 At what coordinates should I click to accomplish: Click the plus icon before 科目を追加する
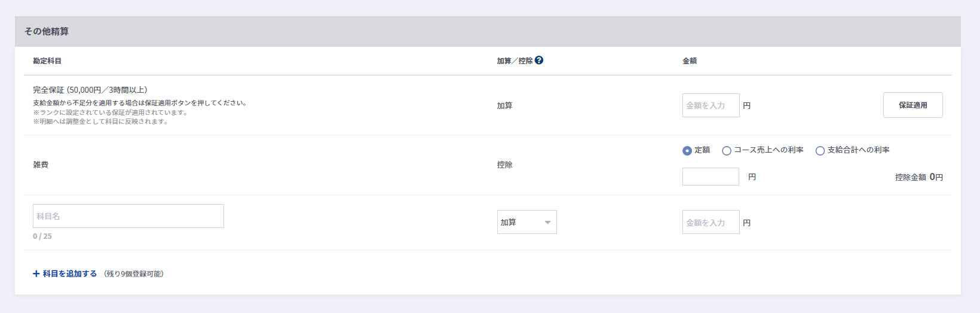pos(36,274)
